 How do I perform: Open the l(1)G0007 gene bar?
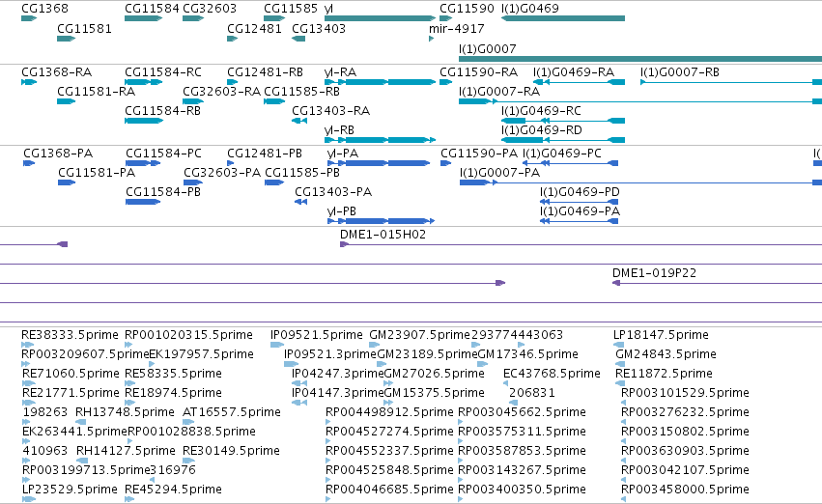pyautogui.click(x=640, y=59)
